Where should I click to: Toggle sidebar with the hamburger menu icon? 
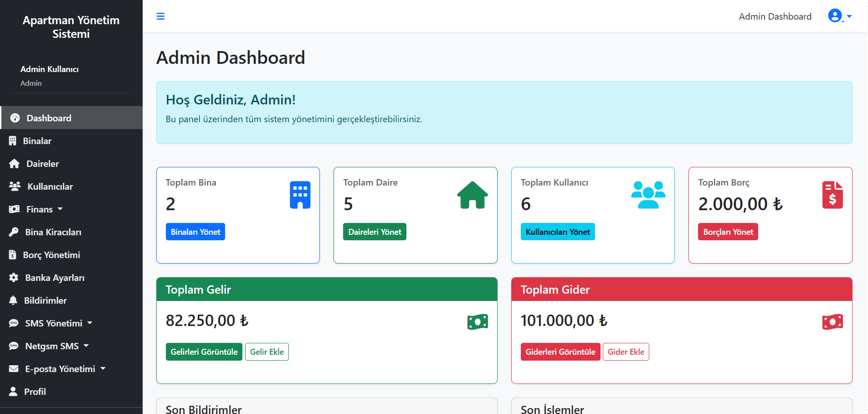[x=160, y=16]
